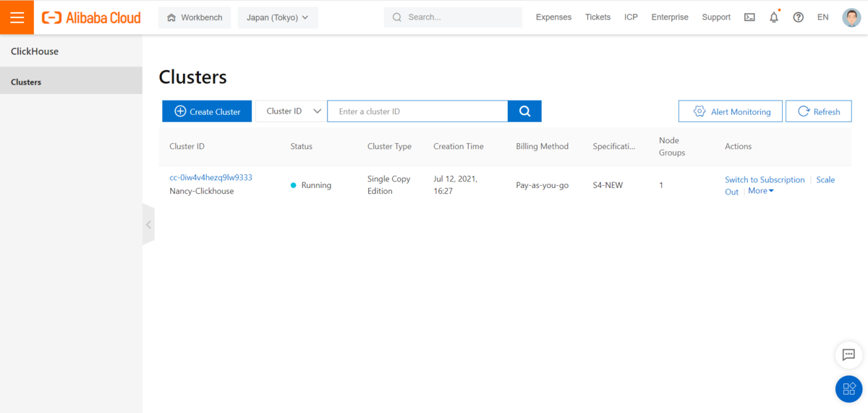The height and width of the screenshot is (413, 868).
Task: Open the ICP menu
Action: coord(631,17)
